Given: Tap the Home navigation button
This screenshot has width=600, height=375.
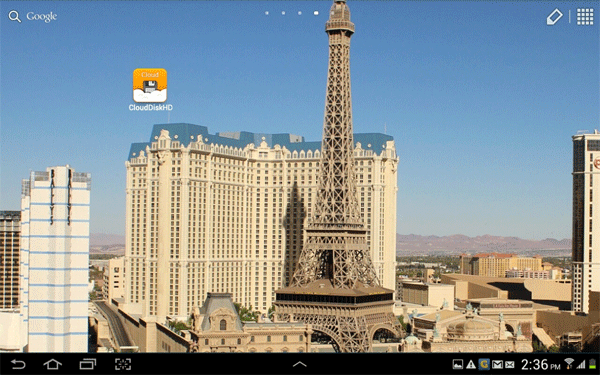Looking at the screenshot, I should click(52, 364).
